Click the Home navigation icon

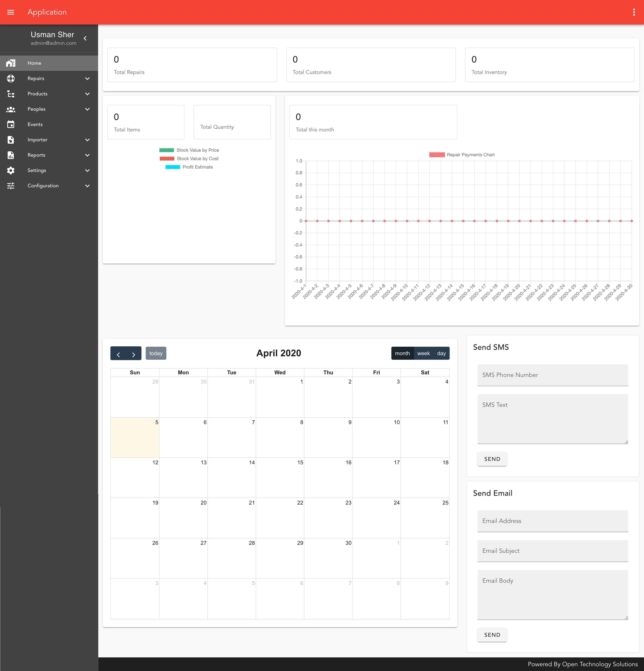[11, 63]
